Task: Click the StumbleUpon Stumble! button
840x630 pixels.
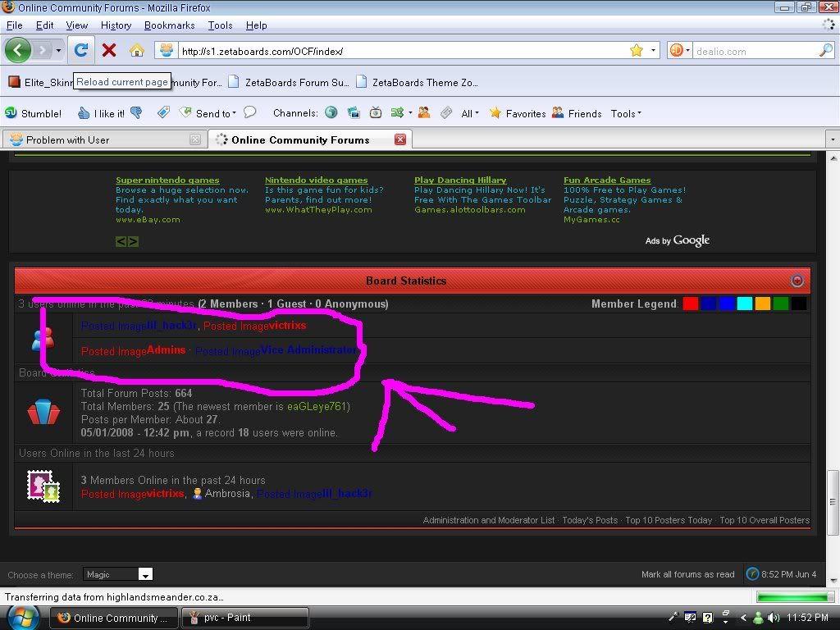Action: tap(33, 113)
